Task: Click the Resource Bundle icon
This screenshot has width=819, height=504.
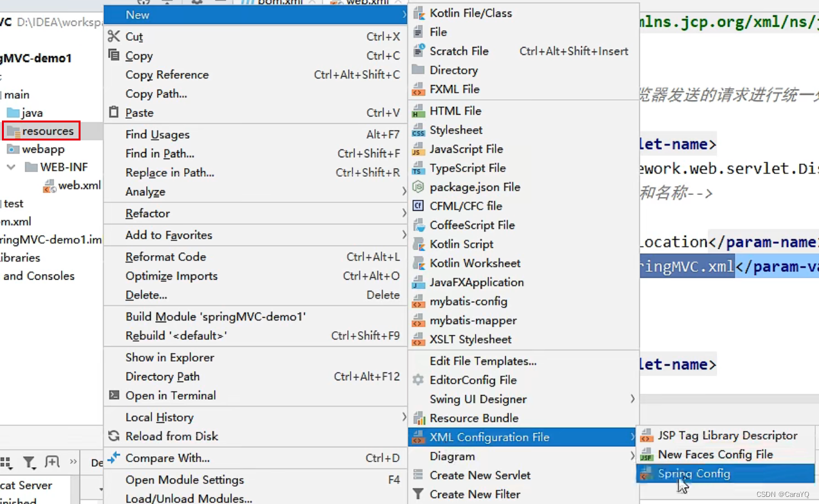Action: point(419,418)
